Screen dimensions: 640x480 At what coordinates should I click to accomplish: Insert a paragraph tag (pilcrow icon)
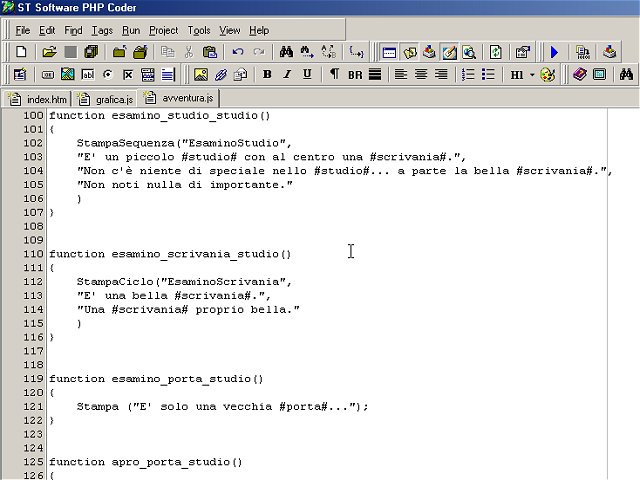point(334,74)
